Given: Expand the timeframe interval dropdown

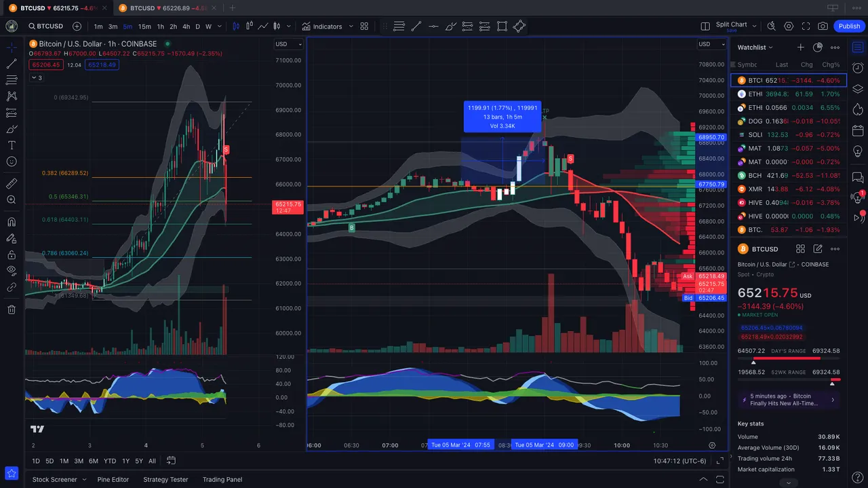Looking at the screenshot, I should coord(220,26).
